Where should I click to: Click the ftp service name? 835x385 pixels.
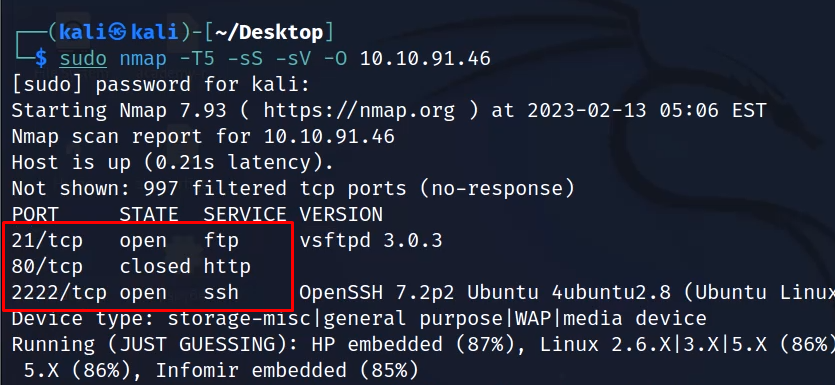[221, 241]
